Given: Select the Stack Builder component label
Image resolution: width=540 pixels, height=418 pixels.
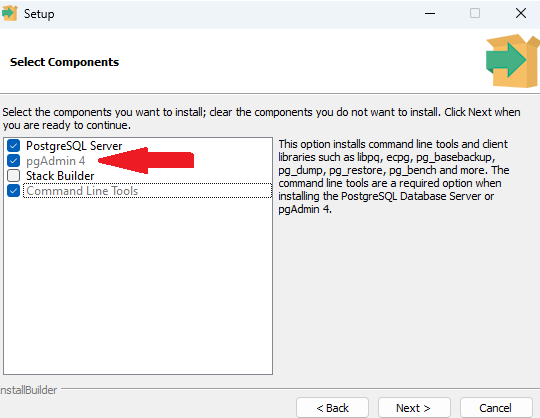Looking at the screenshot, I should point(60,176).
